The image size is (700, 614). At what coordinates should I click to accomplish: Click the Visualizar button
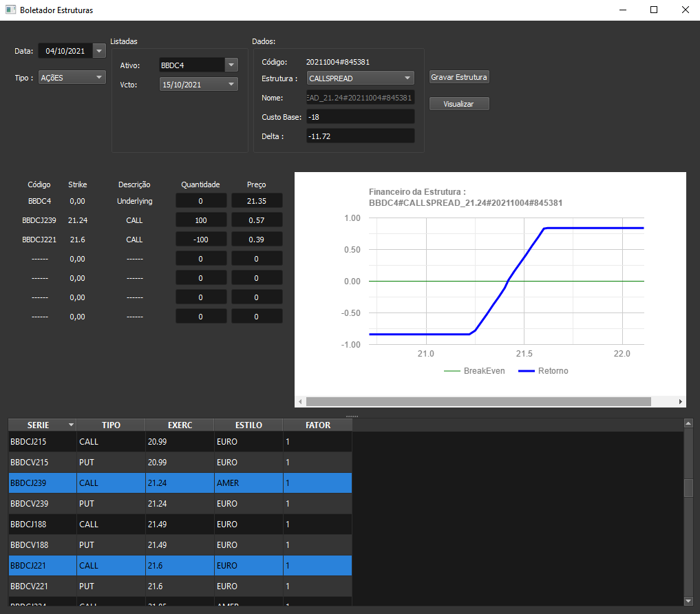coord(459,104)
